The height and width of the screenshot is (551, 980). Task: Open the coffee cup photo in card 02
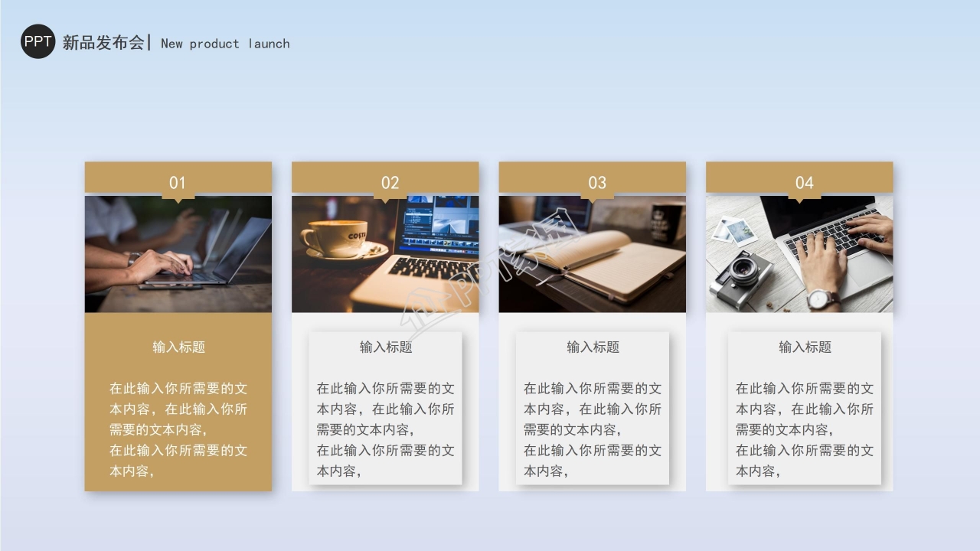click(385, 254)
